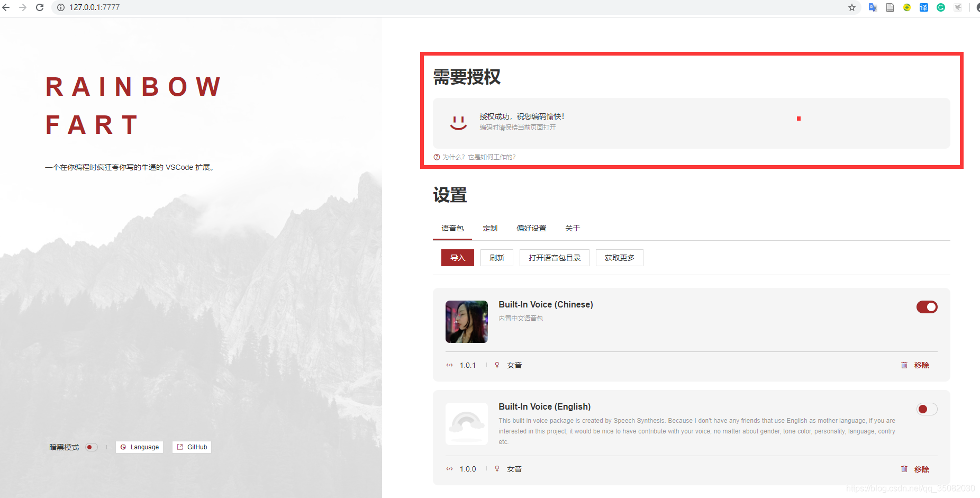Screen dimensions: 980x498
Task: Click the 导入 import button
Action: click(x=458, y=258)
